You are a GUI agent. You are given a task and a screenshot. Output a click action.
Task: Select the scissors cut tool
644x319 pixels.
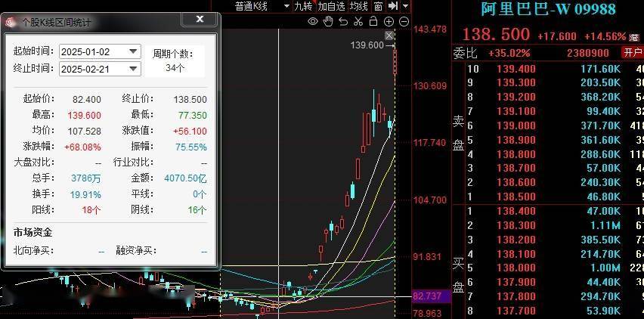tap(358, 21)
